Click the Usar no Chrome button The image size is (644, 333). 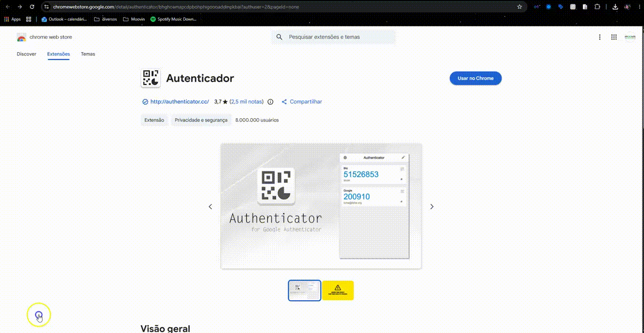pos(476,78)
